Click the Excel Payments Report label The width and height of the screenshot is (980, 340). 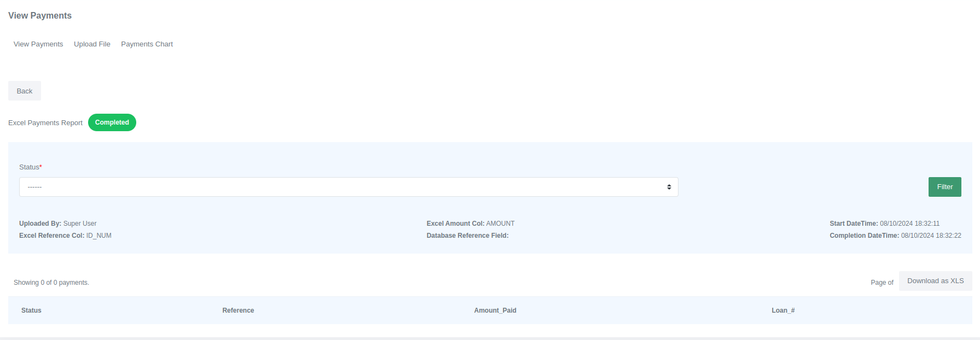coord(45,123)
